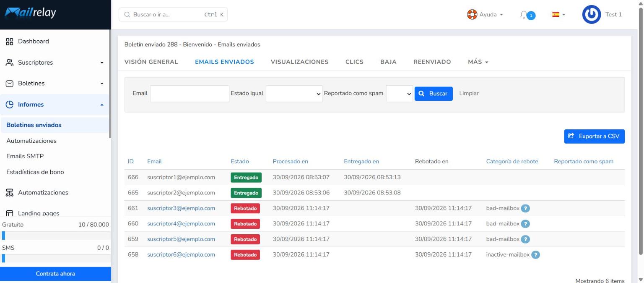
Task: Click Entregado badge for suscriptor1
Action: 246,178
